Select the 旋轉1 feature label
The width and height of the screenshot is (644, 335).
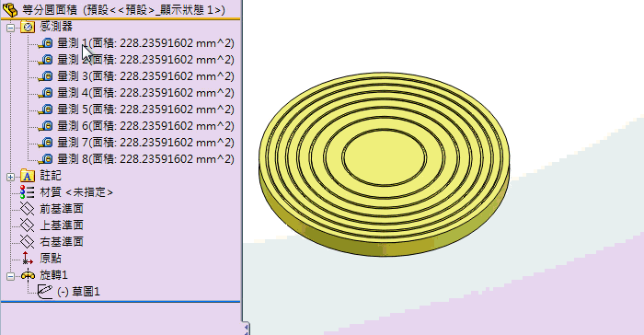pos(53,275)
